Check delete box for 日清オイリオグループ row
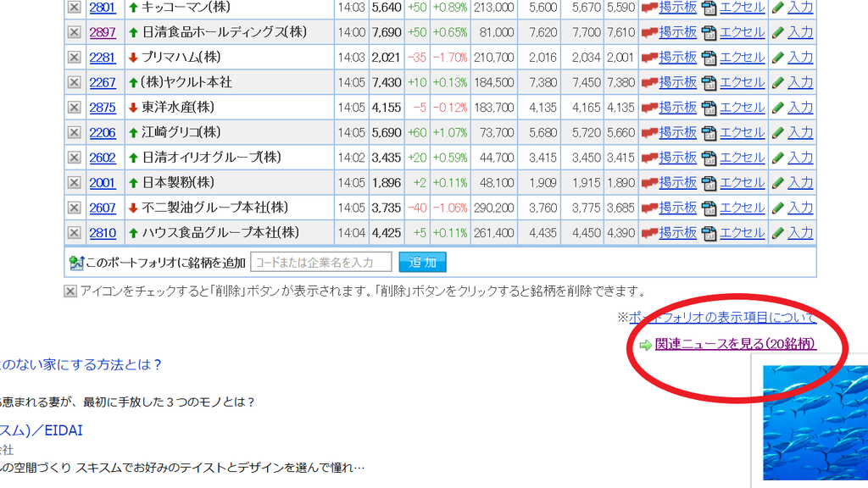868x488 pixels. coord(75,158)
